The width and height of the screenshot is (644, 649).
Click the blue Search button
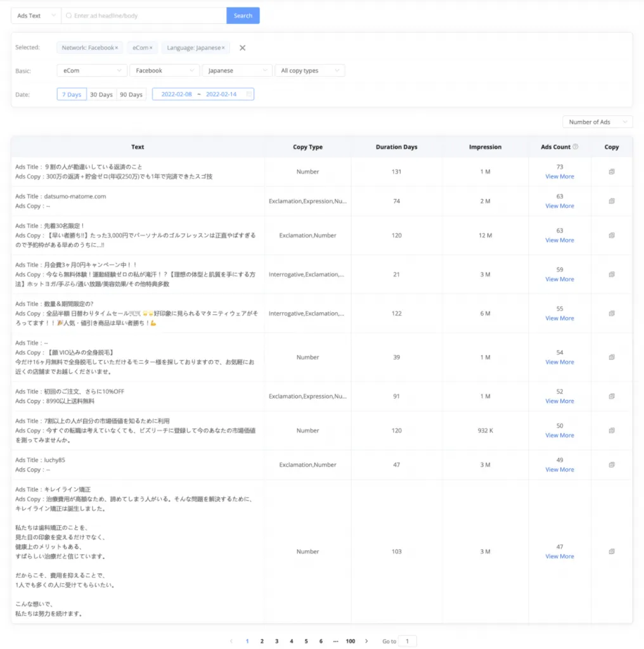(243, 16)
